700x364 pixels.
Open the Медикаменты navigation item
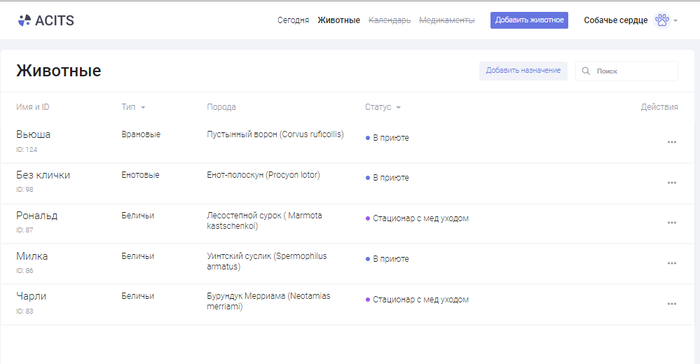click(x=447, y=20)
